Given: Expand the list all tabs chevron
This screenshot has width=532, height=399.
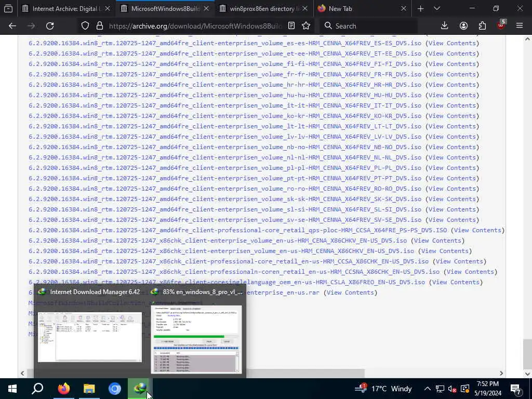Looking at the screenshot, I should pos(437,8).
